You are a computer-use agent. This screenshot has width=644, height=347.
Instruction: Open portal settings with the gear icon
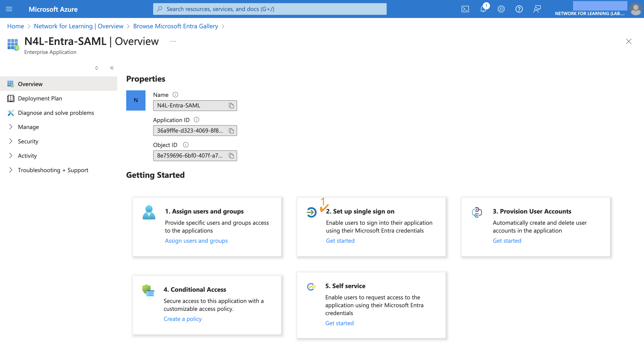(501, 9)
